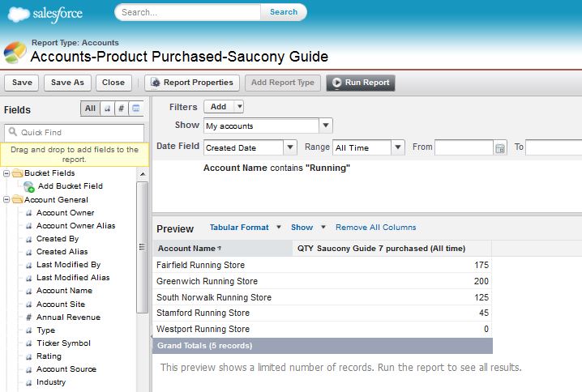This screenshot has width=582, height=392.
Task: Click the Account Name contains "Running" filter
Action: pyautogui.click(x=276, y=168)
